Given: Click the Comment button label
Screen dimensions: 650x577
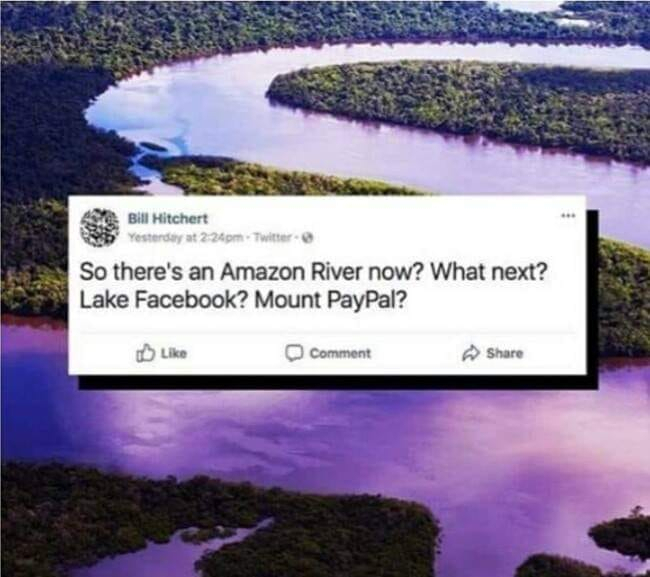Looking at the screenshot, I should coord(340,353).
